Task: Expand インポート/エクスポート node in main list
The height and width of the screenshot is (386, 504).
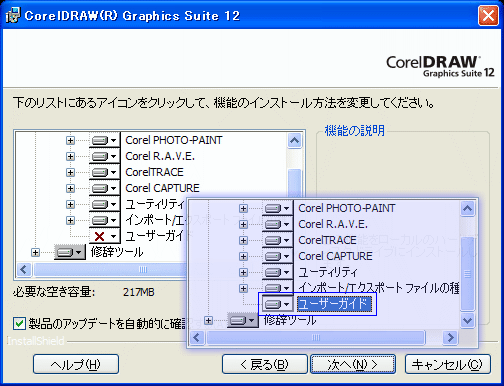Action: coord(70,220)
